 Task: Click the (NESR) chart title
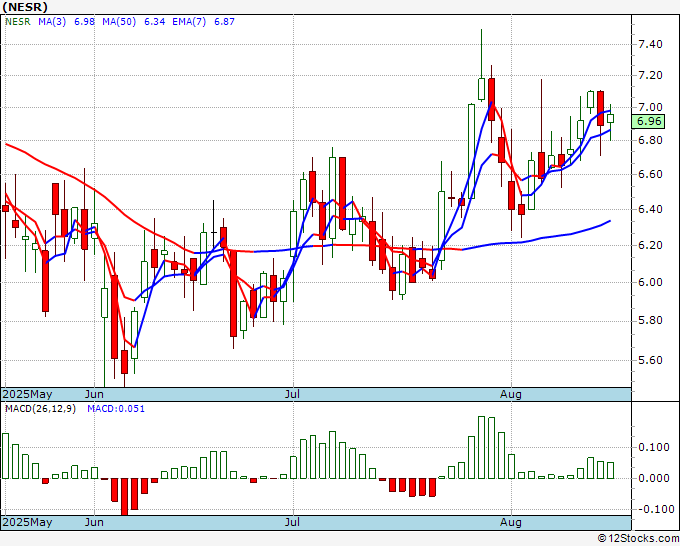click(x=25, y=7)
